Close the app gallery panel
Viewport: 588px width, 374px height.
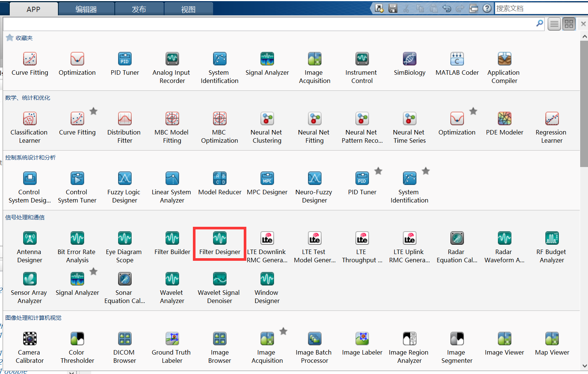583,24
